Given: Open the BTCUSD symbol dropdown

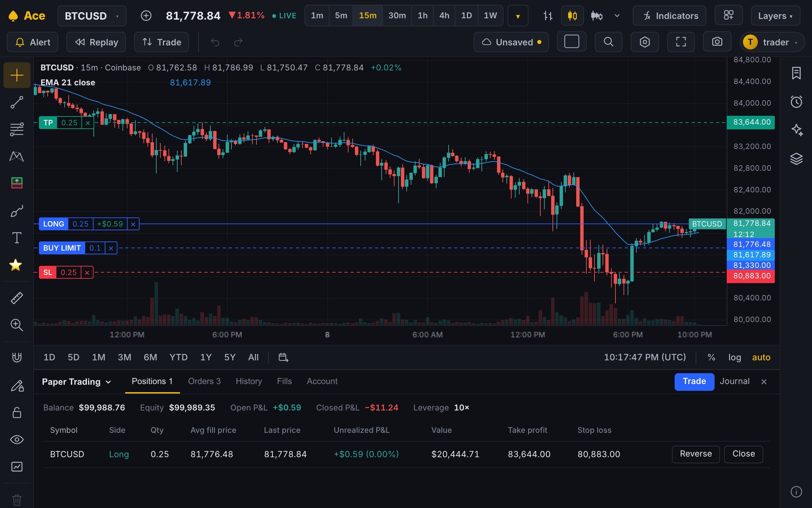Looking at the screenshot, I should coord(92,16).
